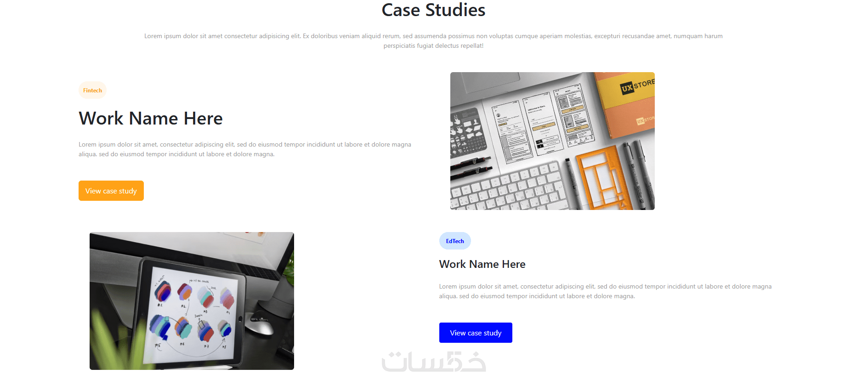Viewport: 868px width, 380px height.
Task: Select the EdTech category tag
Action: [x=455, y=241]
